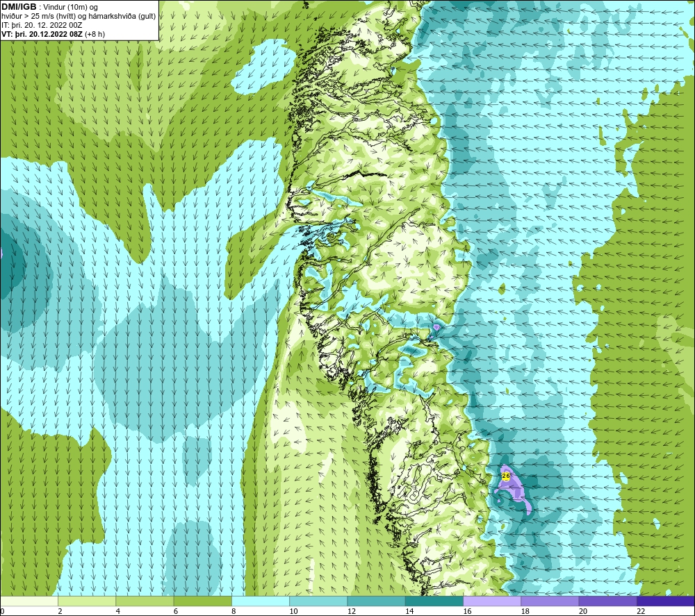Select the dark indigo swatch above 22 m/s
The width and height of the screenshot is (695, 616).
[x=666, y=601]
